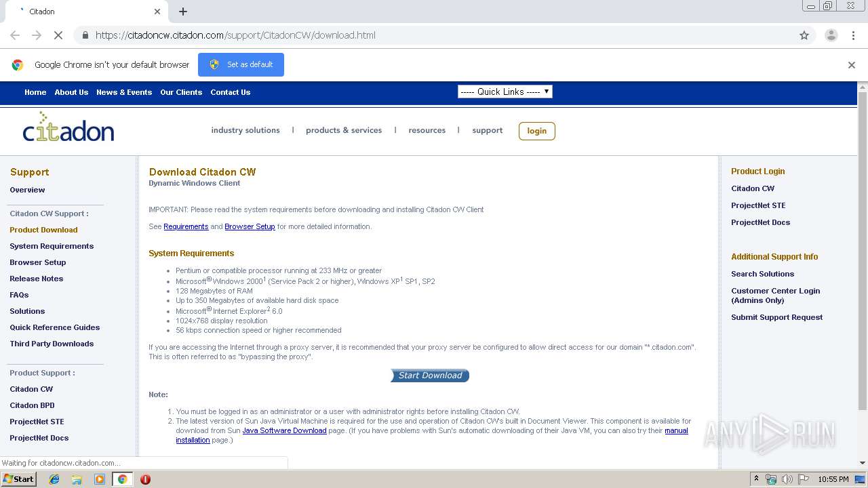
Task: Click the page vertical scrollbar
Action: tap(863, 251)
